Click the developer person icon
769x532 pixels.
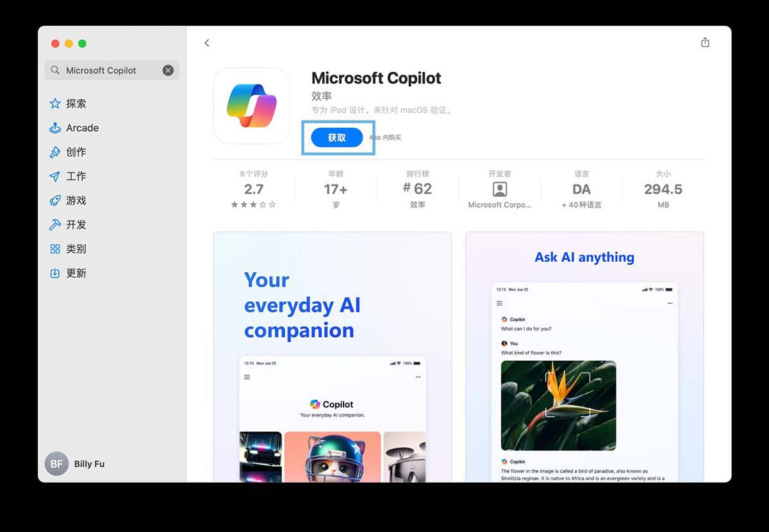point(500,189)
